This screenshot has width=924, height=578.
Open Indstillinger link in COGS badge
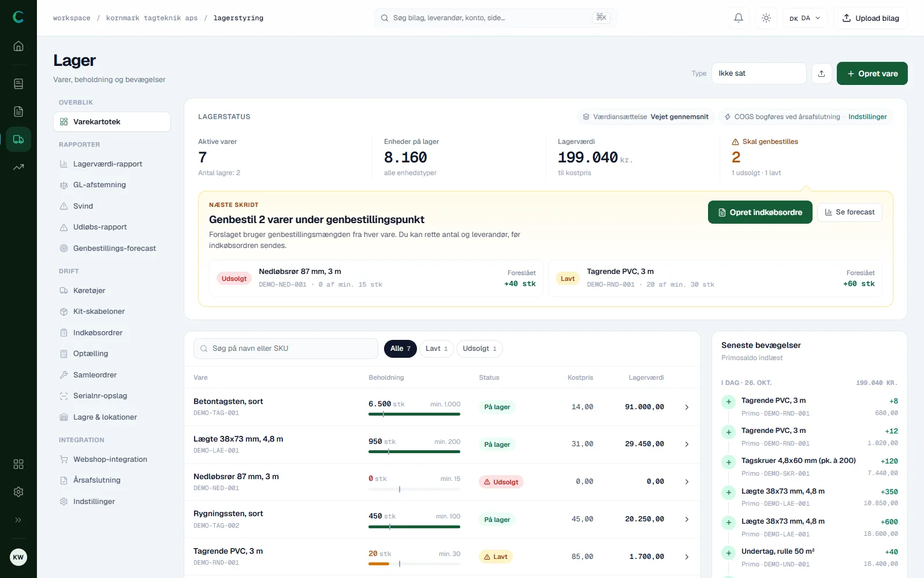[867, 117]
